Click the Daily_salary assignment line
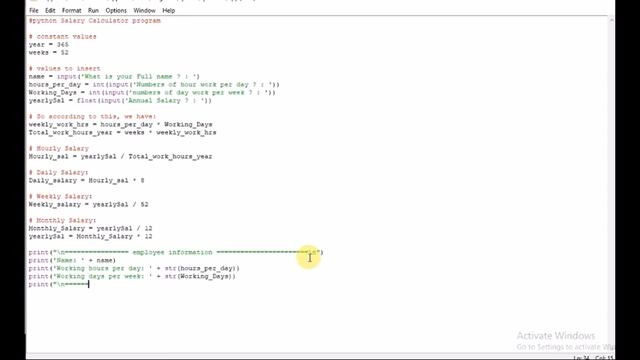640x360 pixels. point(87,180)
